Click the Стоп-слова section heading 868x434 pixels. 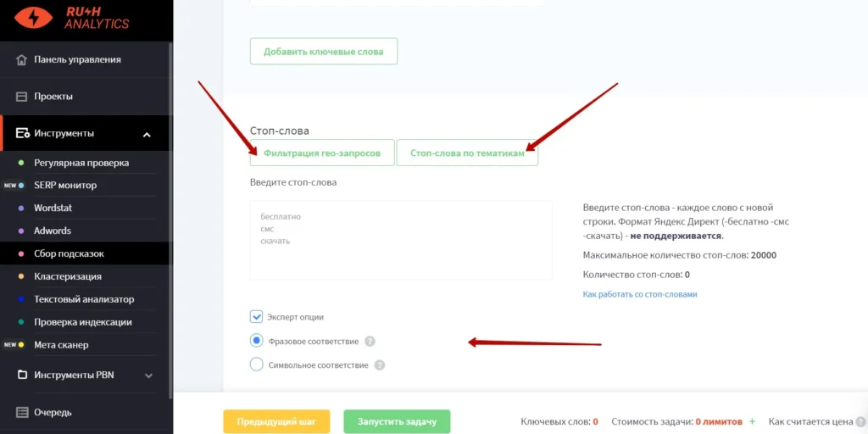tap(280, 131)
